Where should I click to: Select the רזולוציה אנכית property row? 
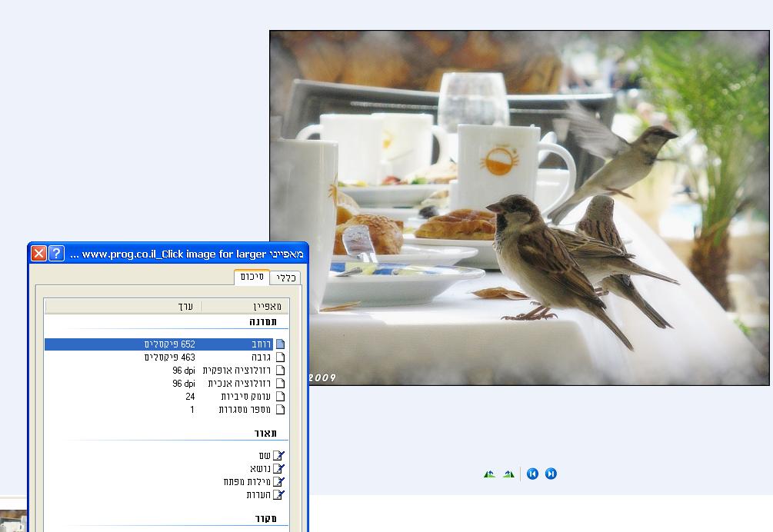click(165, 383)
